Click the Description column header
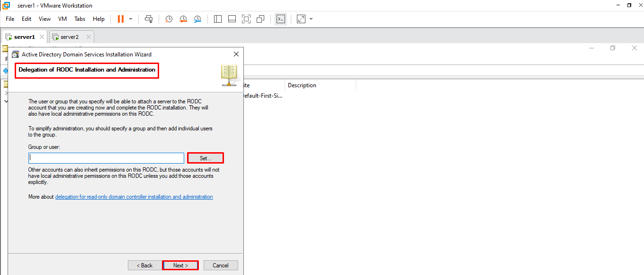This screenshot has height=275, width=644. point(302,85)
